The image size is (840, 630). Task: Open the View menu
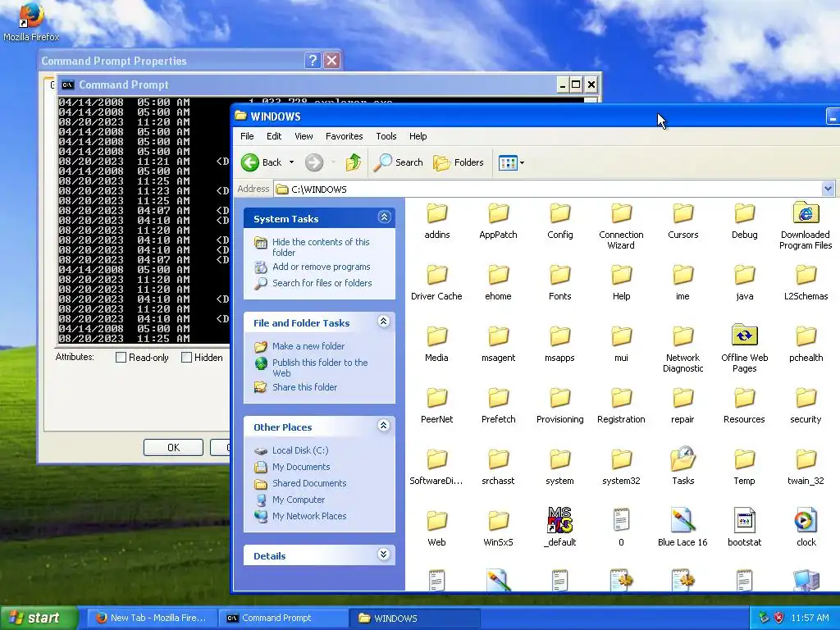point(304,136)
